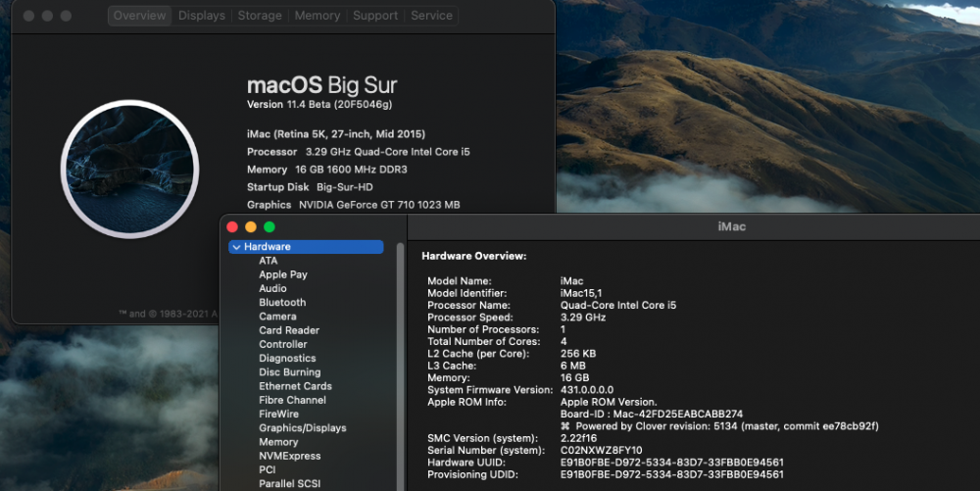Click the macOS Big Sur title
The image size is (980, 491).
(321, 85)
